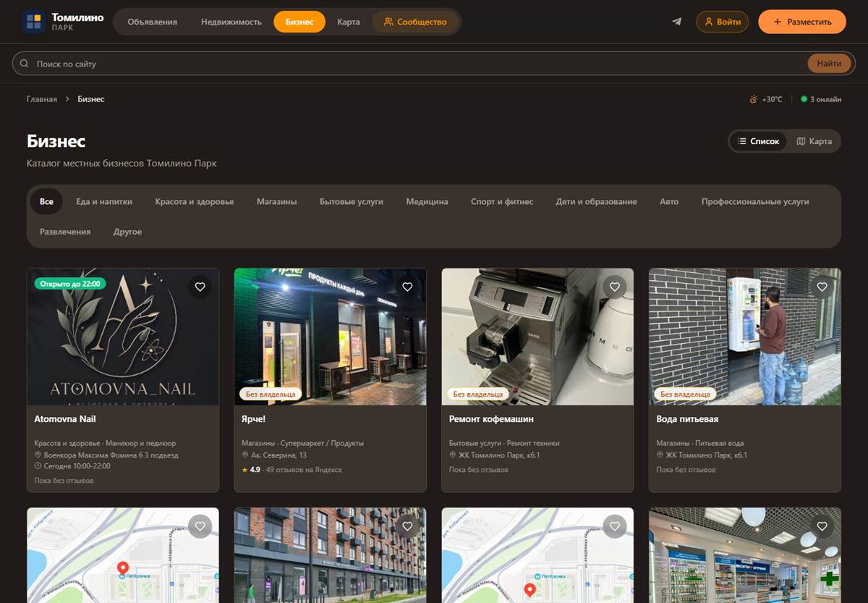Screen dimensions: 868x603
Task: Select the Все category filter
Action: point(46,201)
